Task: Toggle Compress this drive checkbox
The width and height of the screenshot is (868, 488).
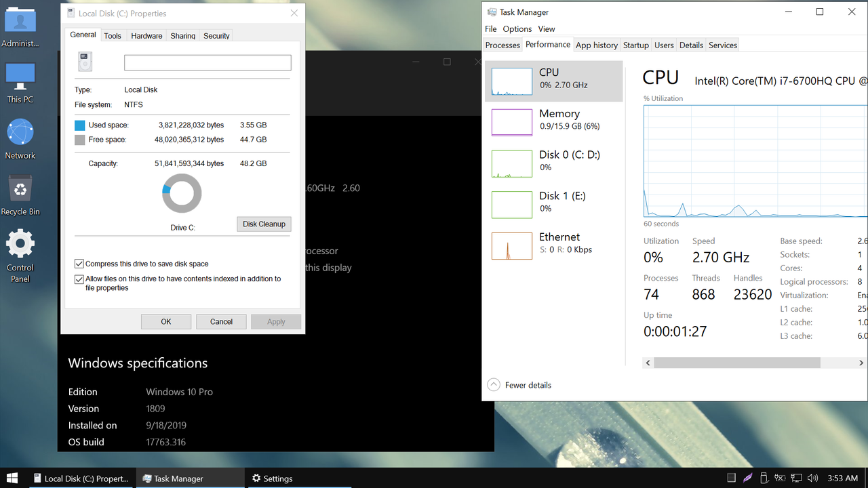Action: pos(79,264)
